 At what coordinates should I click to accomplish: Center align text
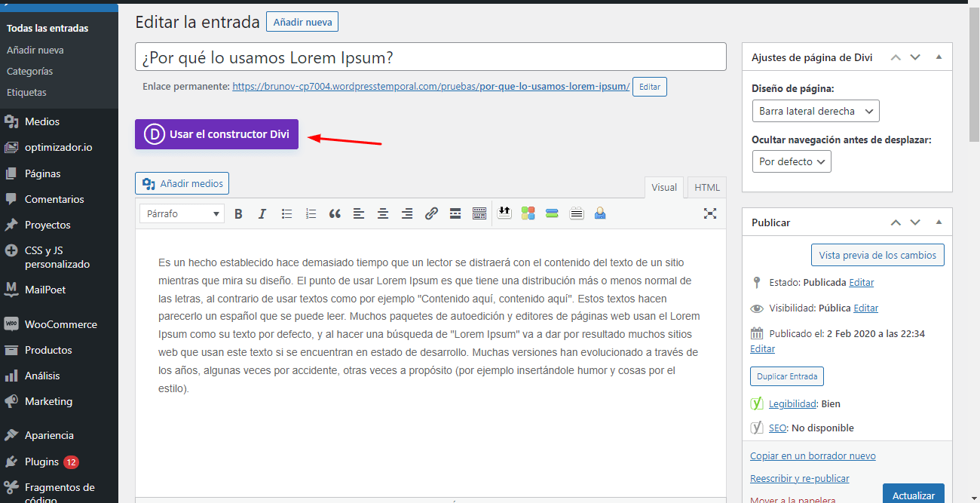tap(383, 213)
